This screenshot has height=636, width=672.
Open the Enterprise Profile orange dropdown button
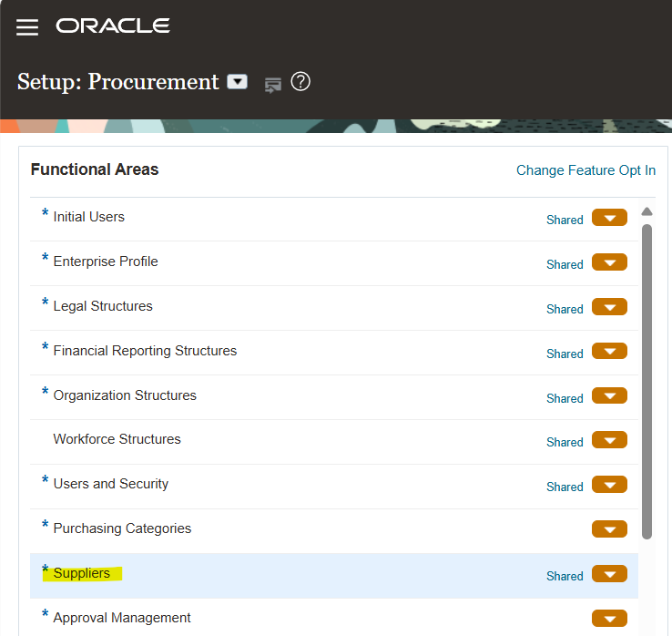click(609, 262)
